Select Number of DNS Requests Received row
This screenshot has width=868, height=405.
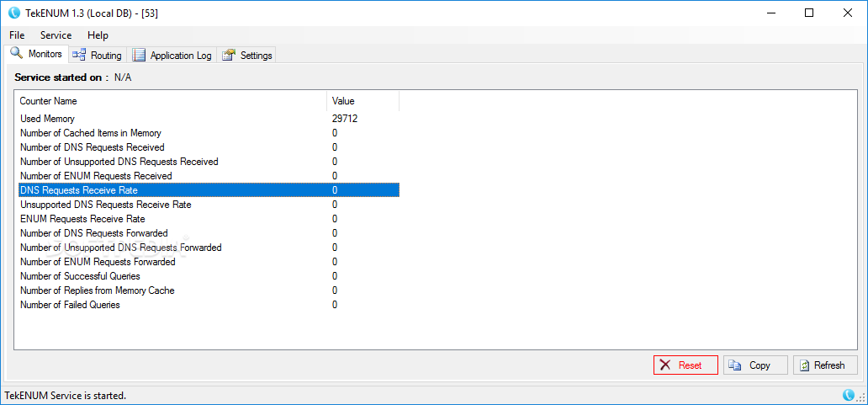pos(209,147)
